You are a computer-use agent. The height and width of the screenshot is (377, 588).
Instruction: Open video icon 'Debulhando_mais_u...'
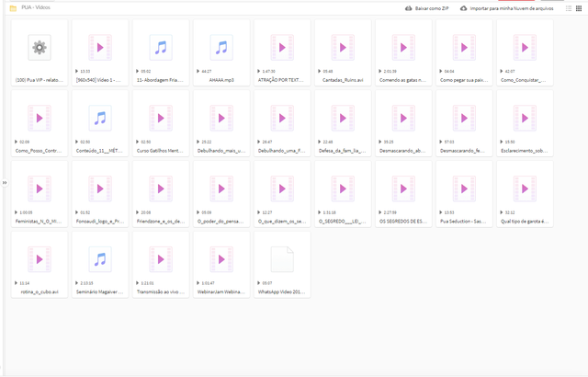coord(221,119)
